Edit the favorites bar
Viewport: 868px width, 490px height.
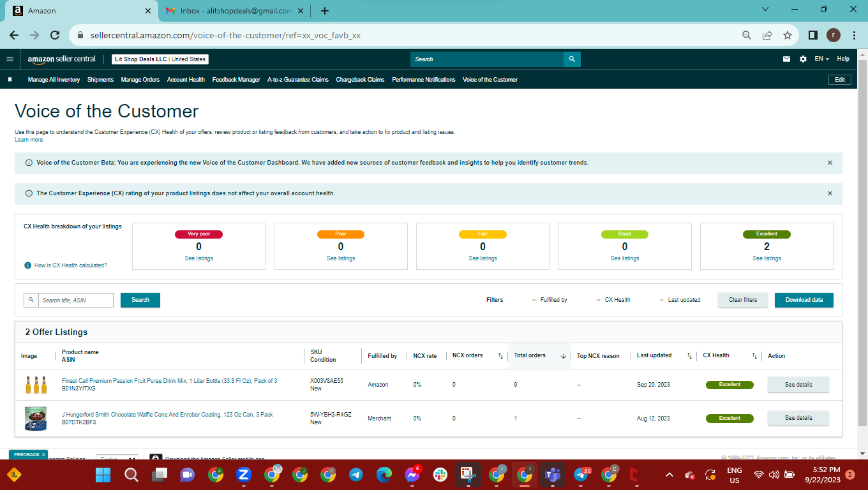pos(840,80)
